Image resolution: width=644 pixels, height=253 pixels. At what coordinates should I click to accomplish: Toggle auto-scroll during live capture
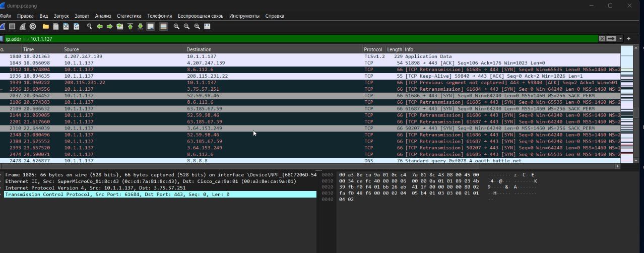pos(151,26)
